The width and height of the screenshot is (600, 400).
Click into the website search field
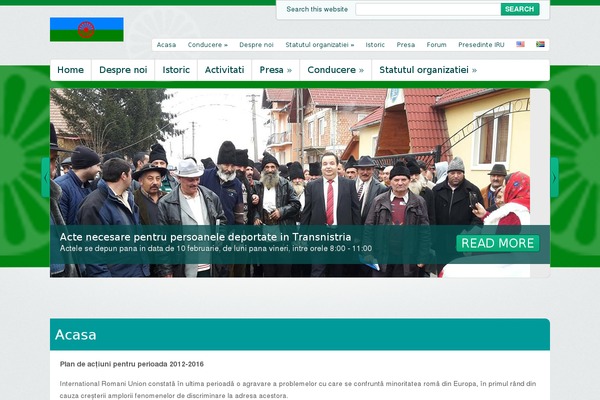coord(428,9)
